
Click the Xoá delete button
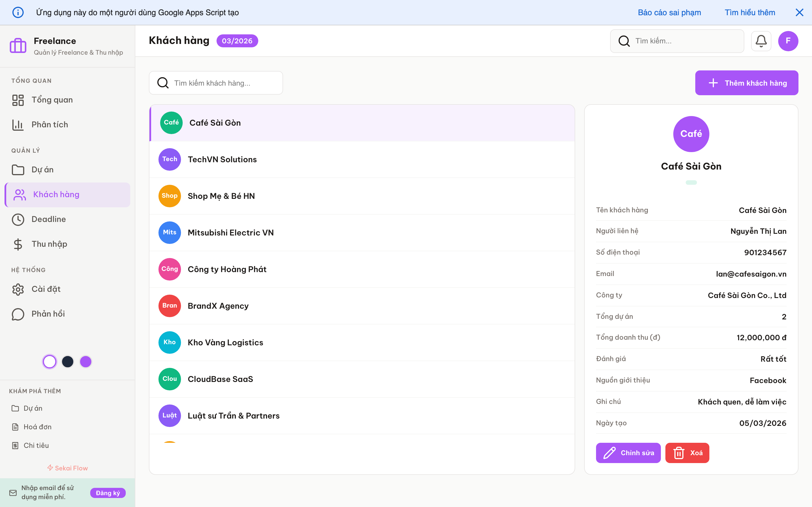point(687,453)
